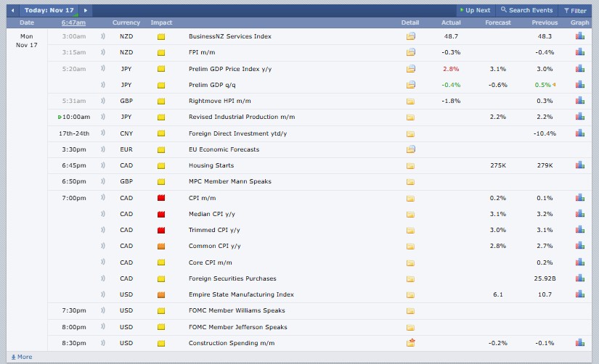599x364 pixels.
Task: Open graph for Empire State Manufacturing Index
Action: tap(579, 295)
